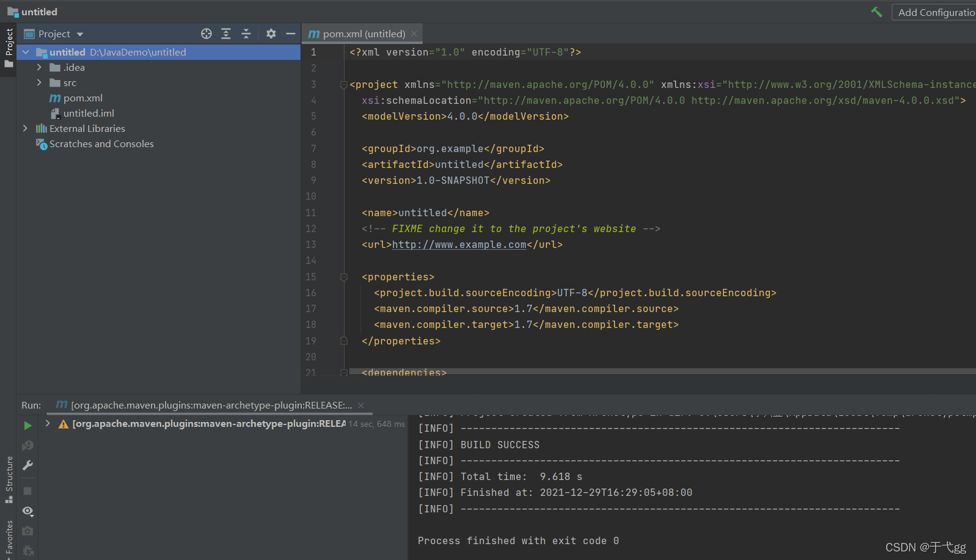Close the pom.xml editor tab
976x560 pixels.
tap(414, 34)
